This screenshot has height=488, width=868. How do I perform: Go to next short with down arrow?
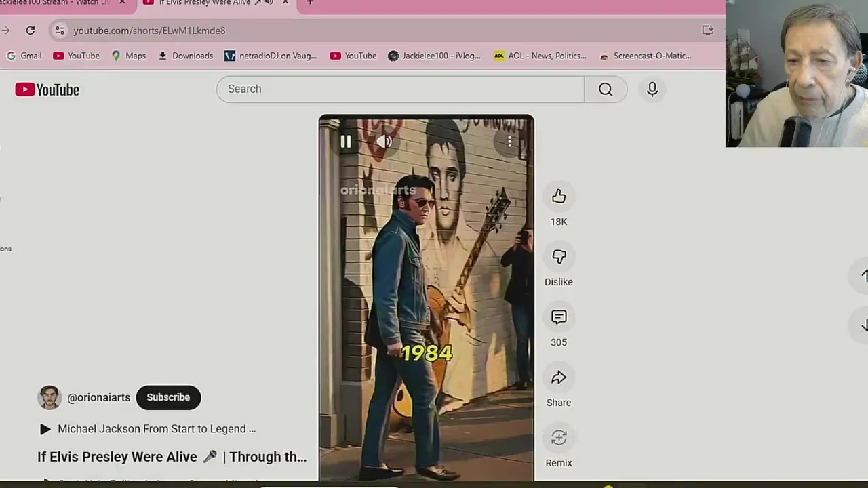click(864, 326)
